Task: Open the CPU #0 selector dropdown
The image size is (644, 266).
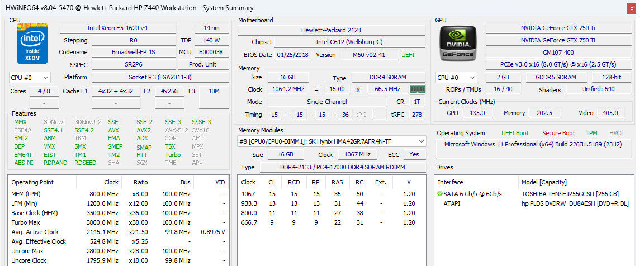Action: coord(30,77)
